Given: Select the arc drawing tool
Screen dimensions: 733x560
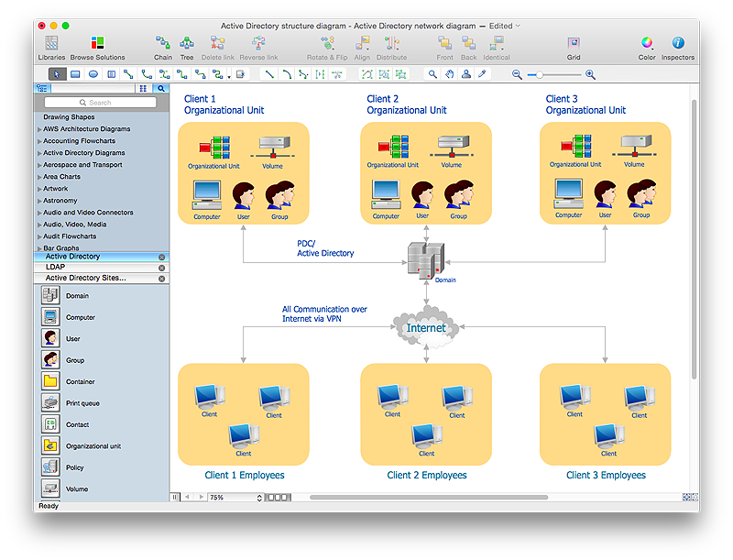Looking at the screenshot, I should (287, 74).
